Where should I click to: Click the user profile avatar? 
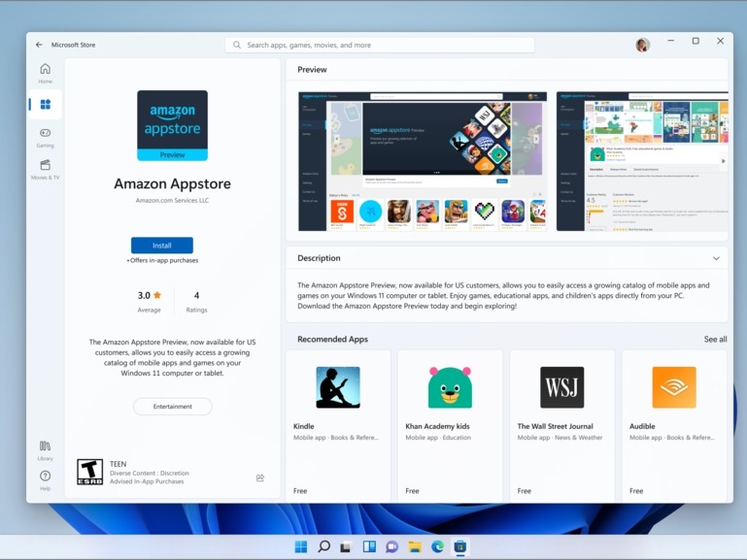click(x=643, y=45)
